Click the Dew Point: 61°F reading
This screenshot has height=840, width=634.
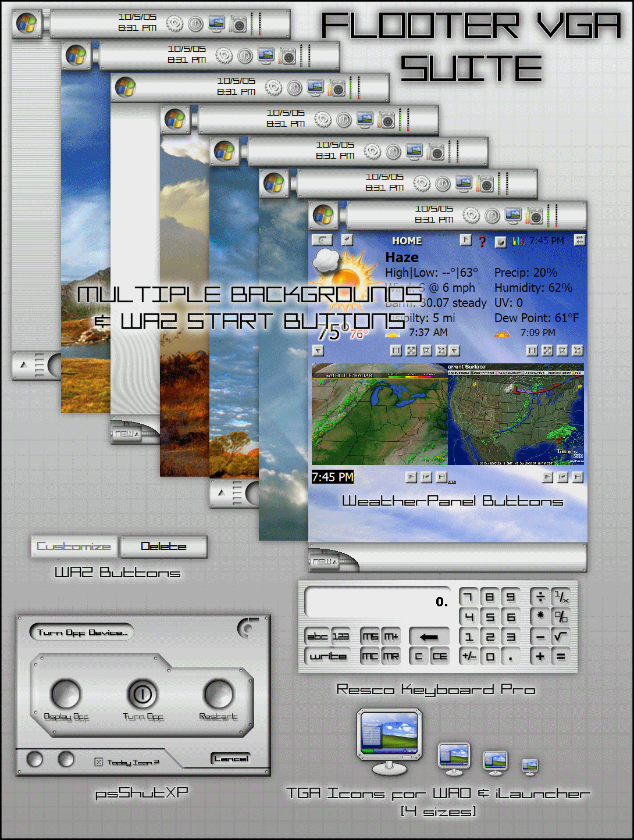(x=536, y=318)
